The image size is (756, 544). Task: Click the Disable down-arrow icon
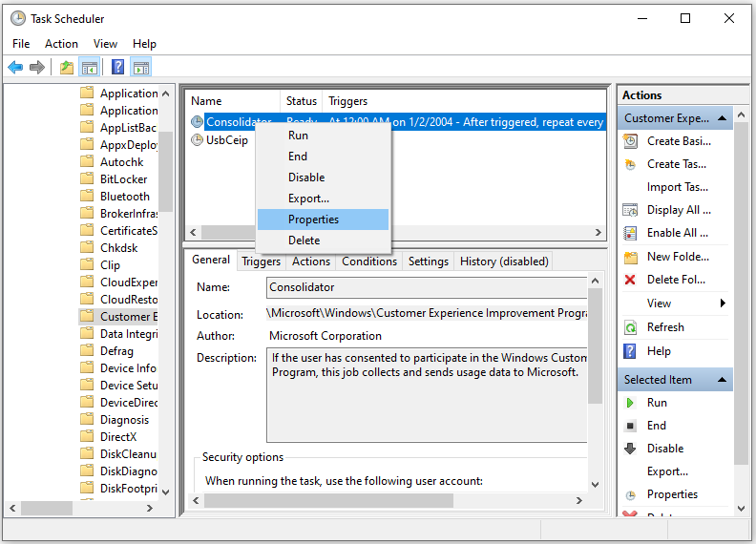[630, 449]
